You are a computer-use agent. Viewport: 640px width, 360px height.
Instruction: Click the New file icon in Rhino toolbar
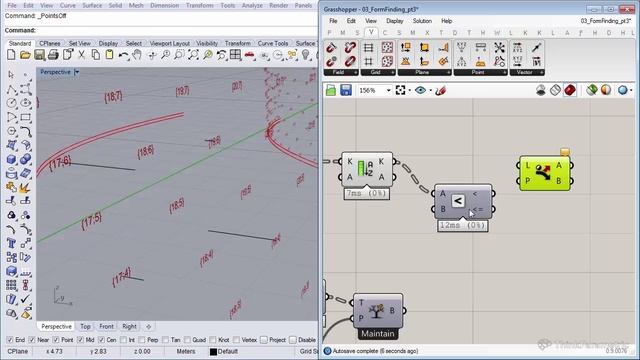click(11, 55)
